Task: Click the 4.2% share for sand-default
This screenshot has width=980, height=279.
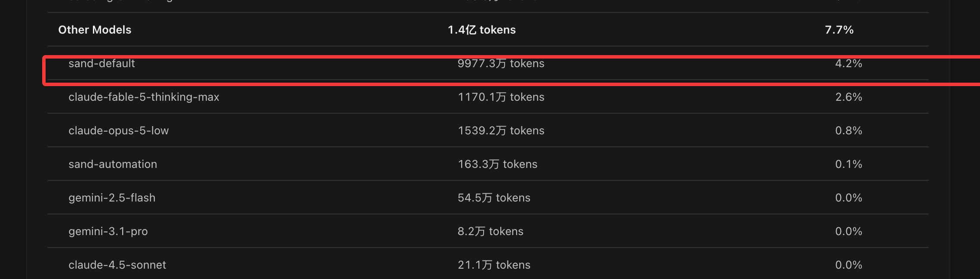Action: click(x=848, y=63)
